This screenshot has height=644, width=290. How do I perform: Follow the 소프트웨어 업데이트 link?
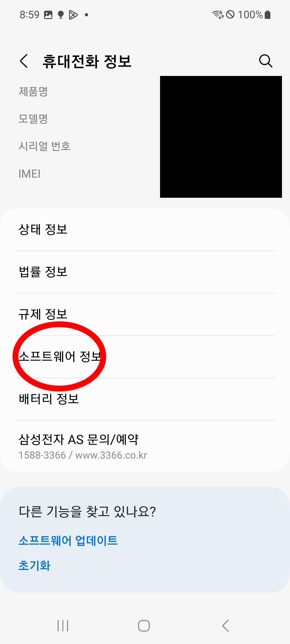point(68,540)
